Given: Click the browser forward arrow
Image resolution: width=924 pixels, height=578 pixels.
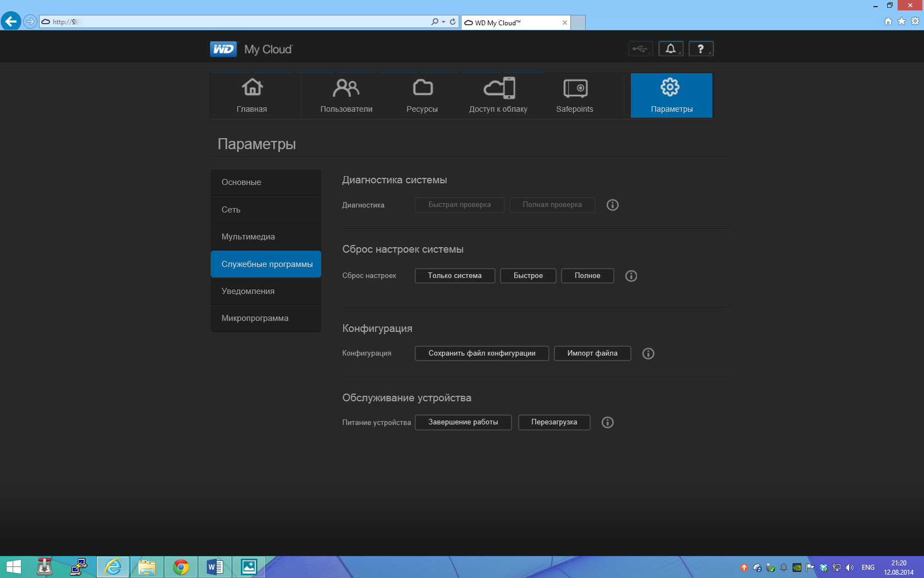Looking at the screenshot, I should [x=30, y=21].
